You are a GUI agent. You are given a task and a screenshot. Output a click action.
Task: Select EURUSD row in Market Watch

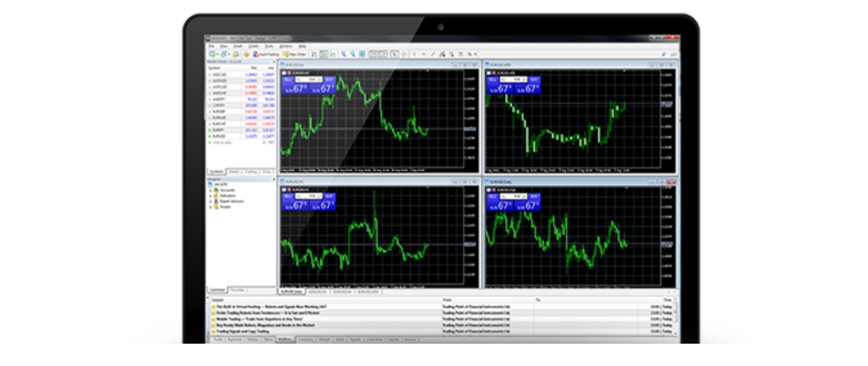(220, 136)
